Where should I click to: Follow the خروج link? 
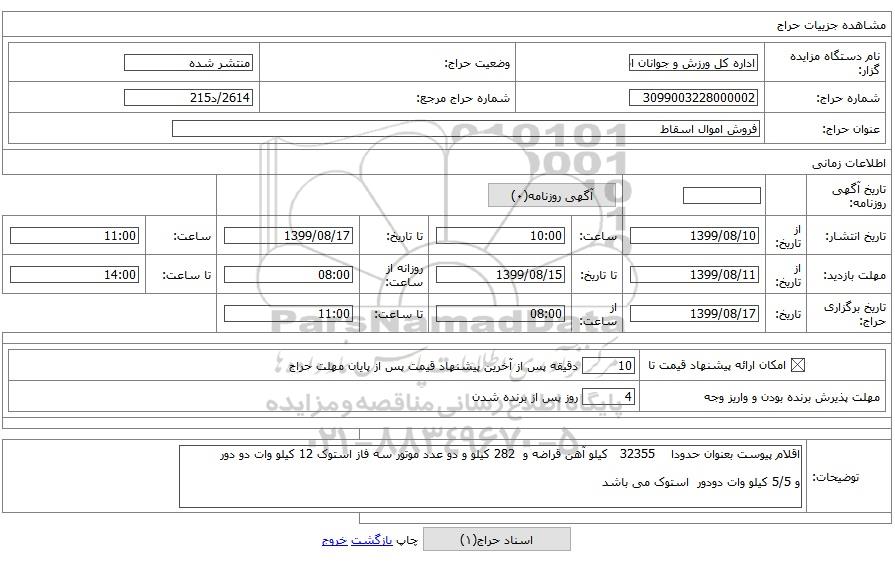tap(334, 540)
